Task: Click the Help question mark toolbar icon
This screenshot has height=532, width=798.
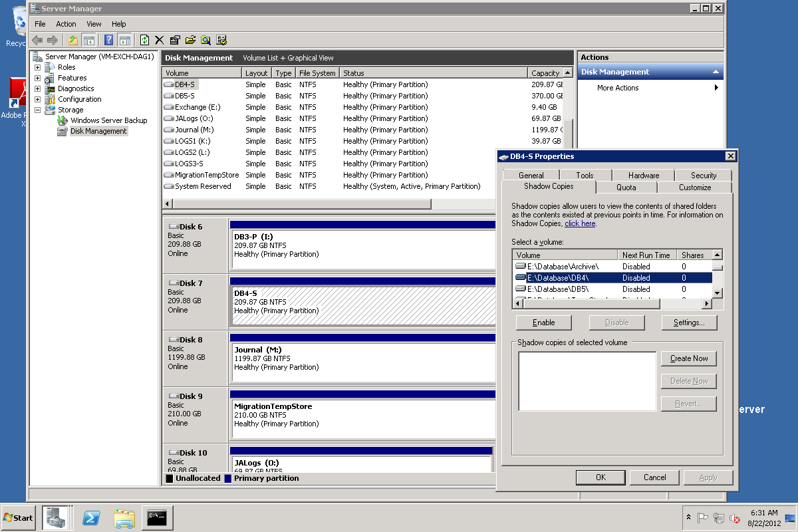Action: [108, 40]
